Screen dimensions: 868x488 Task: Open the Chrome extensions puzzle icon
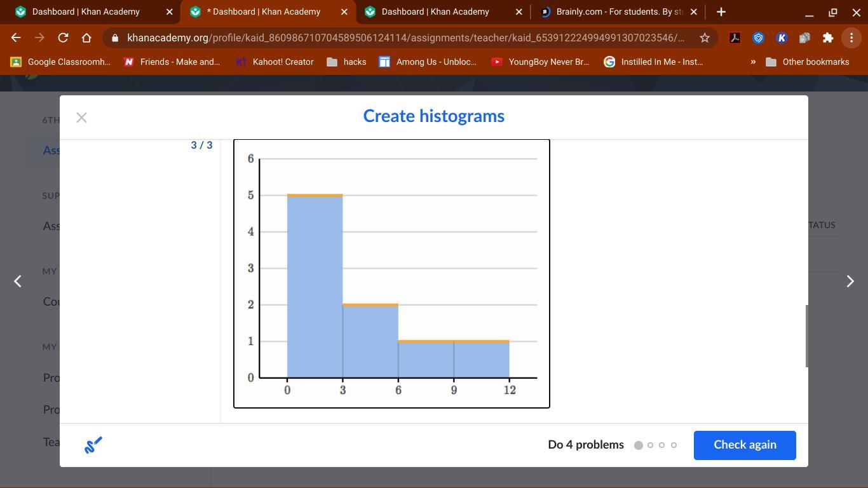[x=827, y=38]
